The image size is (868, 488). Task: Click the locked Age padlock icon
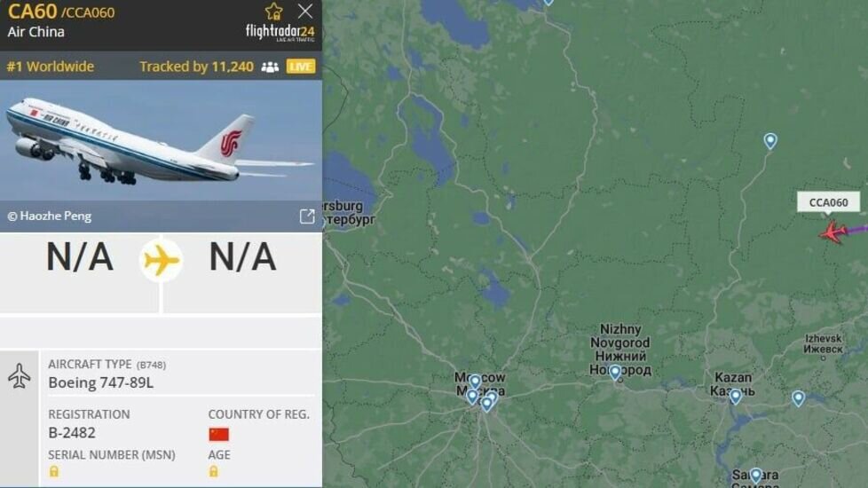coord(213,471)
